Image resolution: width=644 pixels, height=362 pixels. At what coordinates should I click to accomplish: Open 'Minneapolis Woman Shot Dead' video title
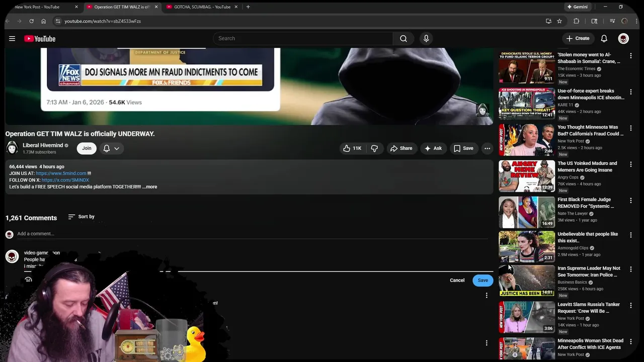[590, 344]
